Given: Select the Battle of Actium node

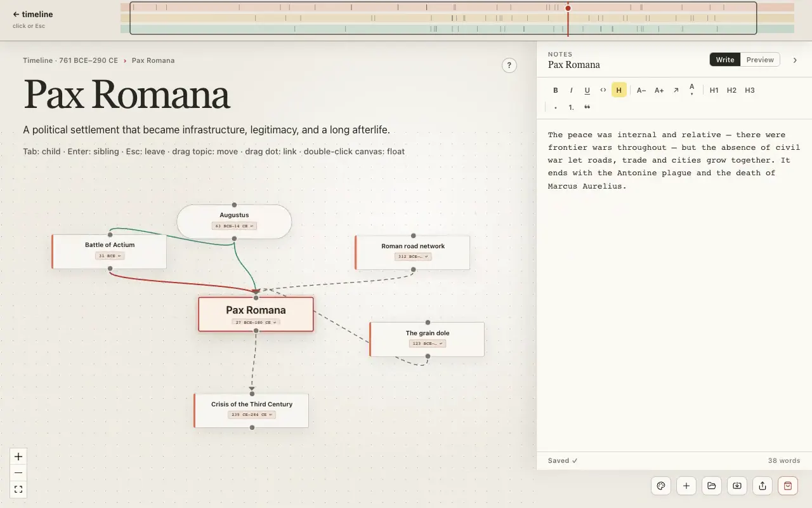Looking at the screenshot, I should pos(110,251).
